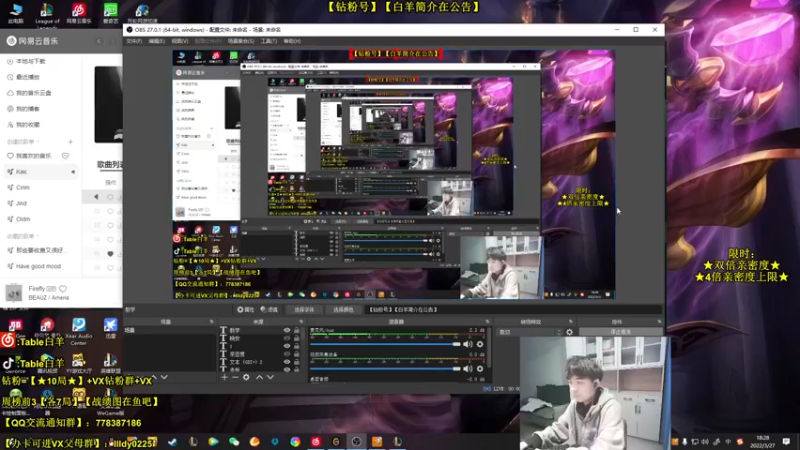
Task: Select the Kac playlist in NetEase Music
Action: [x=41, y=172]
